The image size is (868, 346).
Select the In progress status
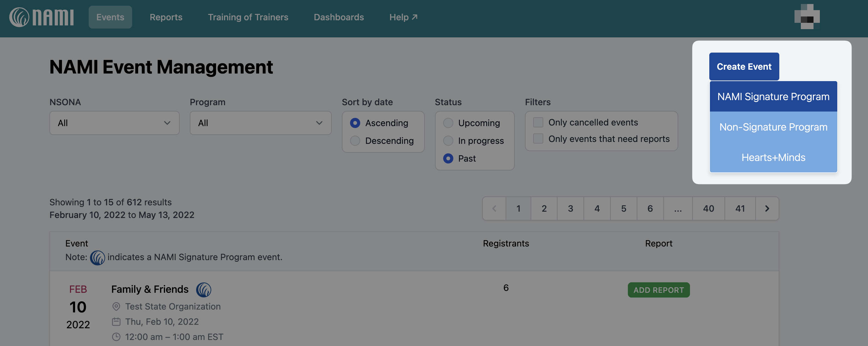[448, 140]
